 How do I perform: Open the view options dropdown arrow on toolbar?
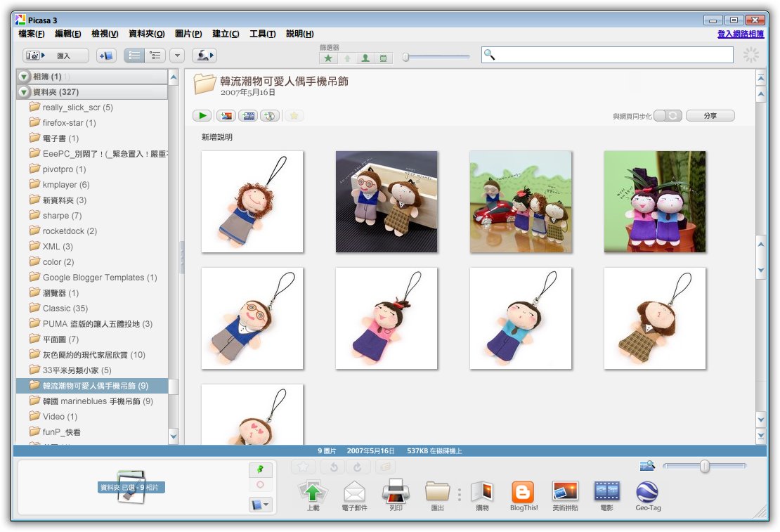click(178, 56)
